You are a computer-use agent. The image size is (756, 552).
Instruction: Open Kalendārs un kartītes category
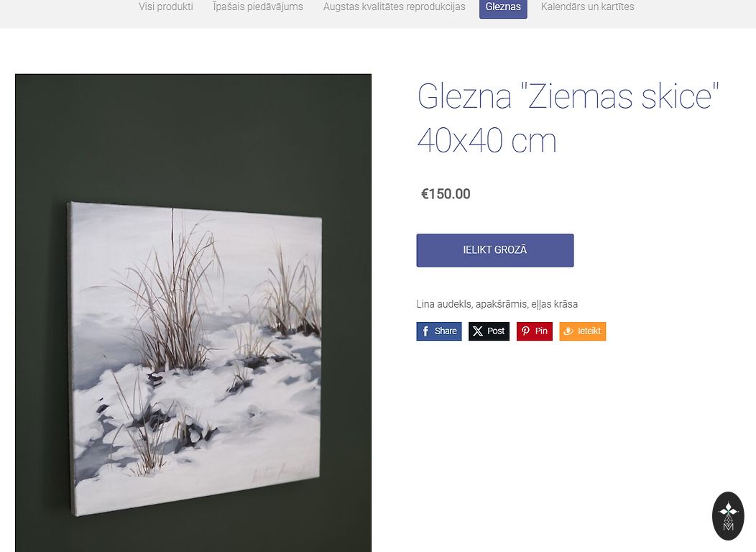coord(587,6)
